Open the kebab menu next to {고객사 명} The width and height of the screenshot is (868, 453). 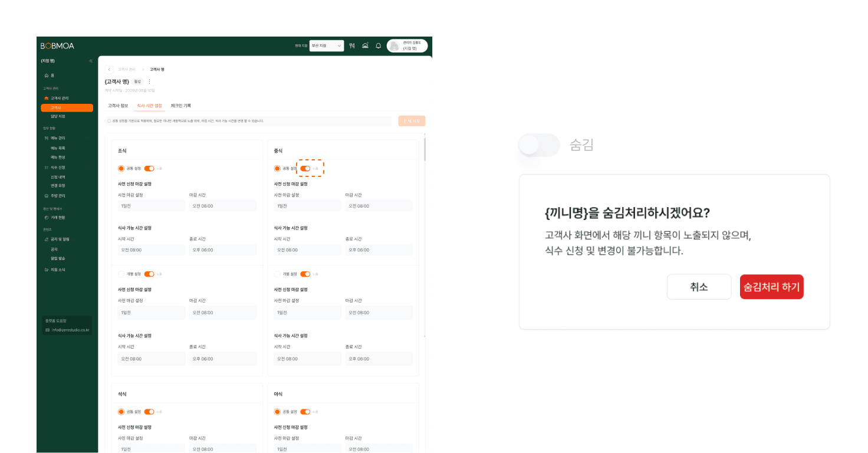pyautogui.click(x=149, y=81)
